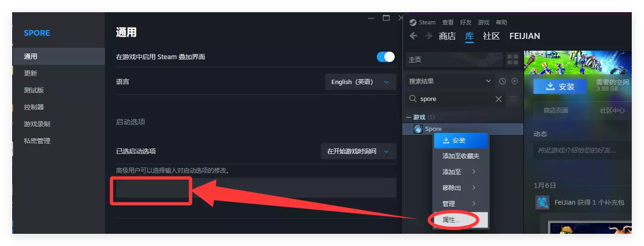Click the Spore game banner image
This screenshot has width=644, height=246.
[x=578, y=62]
